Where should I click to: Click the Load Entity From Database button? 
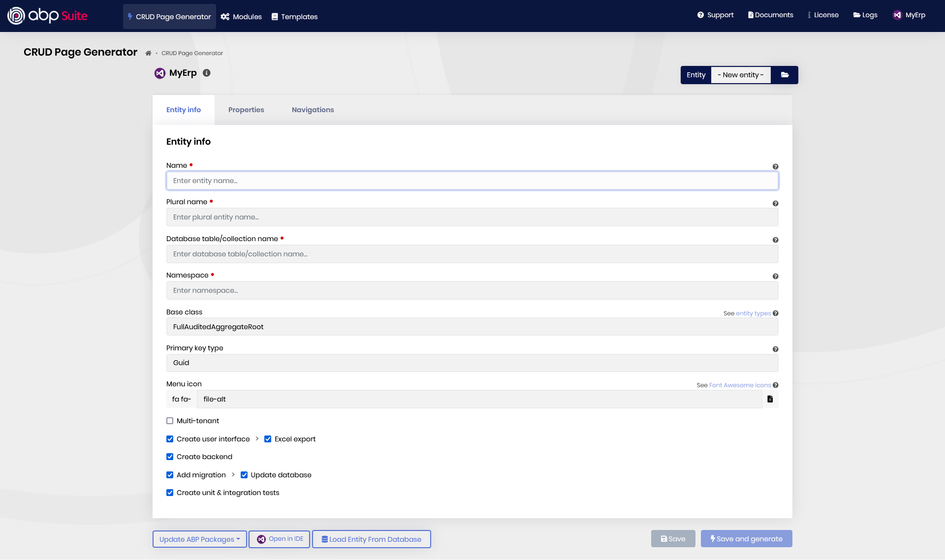[x=371, y=539]
